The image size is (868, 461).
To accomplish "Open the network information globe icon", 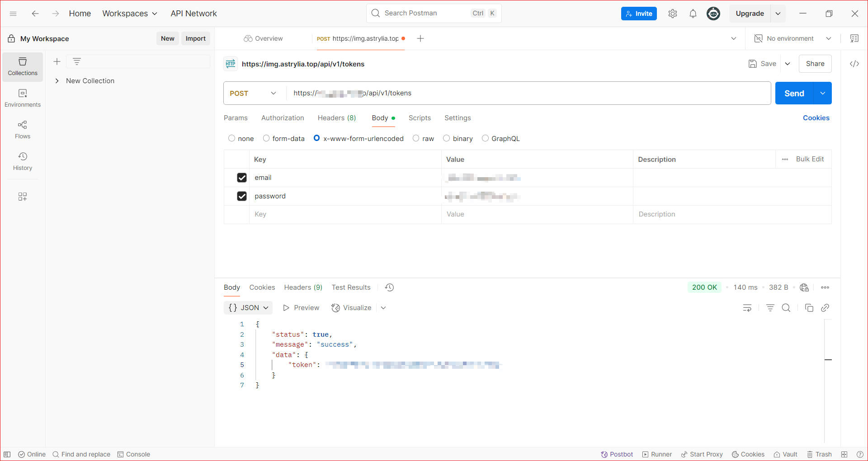I will click(804, 287).
